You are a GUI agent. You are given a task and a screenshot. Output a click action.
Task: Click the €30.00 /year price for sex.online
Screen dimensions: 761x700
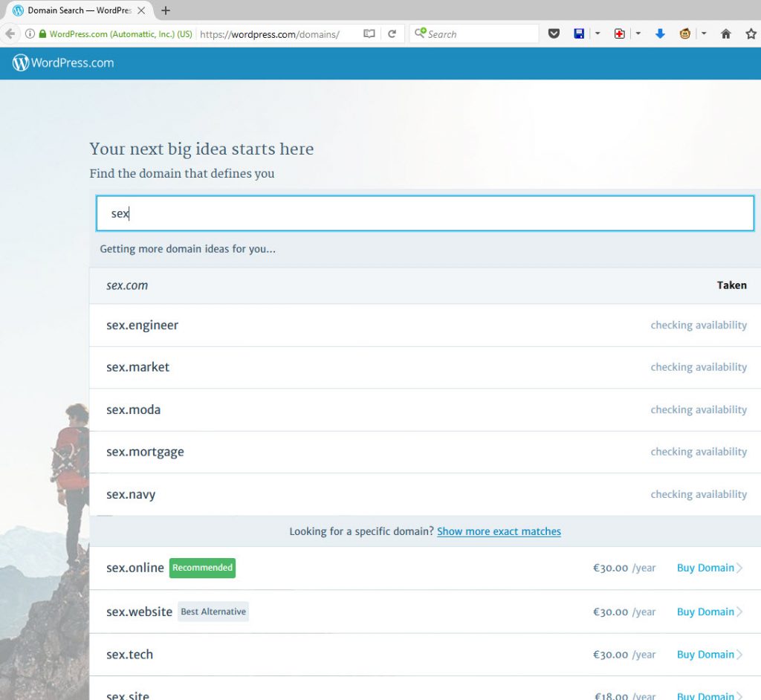pyautogui.click(x=624, y=568)
